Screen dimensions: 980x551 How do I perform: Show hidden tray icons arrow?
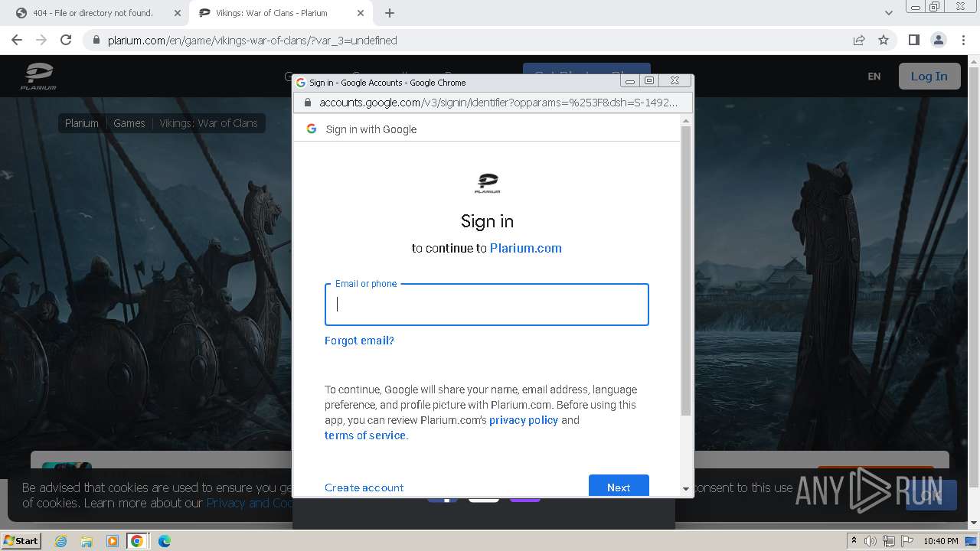click(854, 541)
